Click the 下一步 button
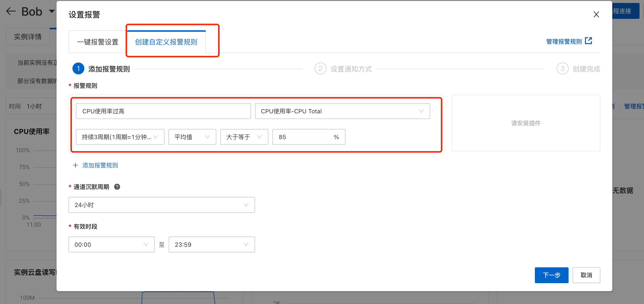 tap(551, 275)
